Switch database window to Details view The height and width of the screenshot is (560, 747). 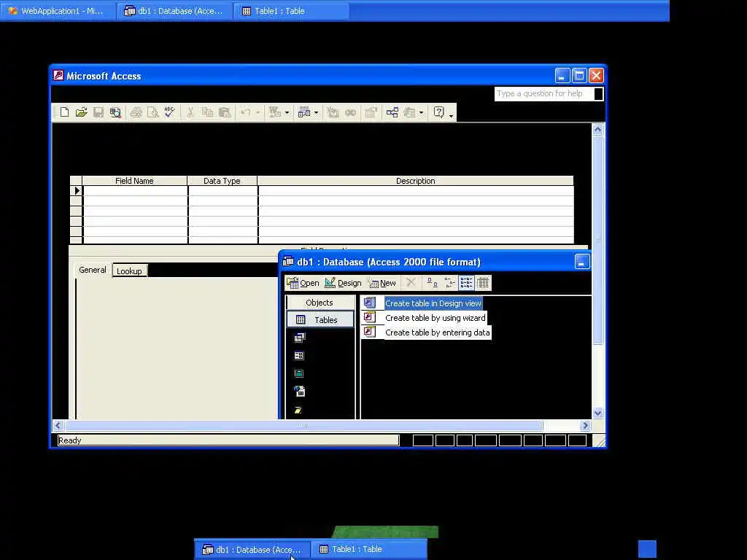point(483,283)
